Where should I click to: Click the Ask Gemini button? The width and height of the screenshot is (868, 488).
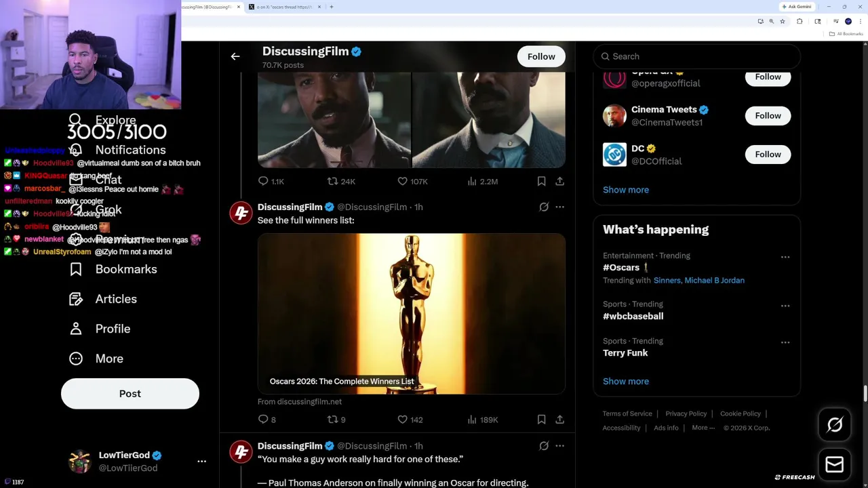(x=797, y=7)
